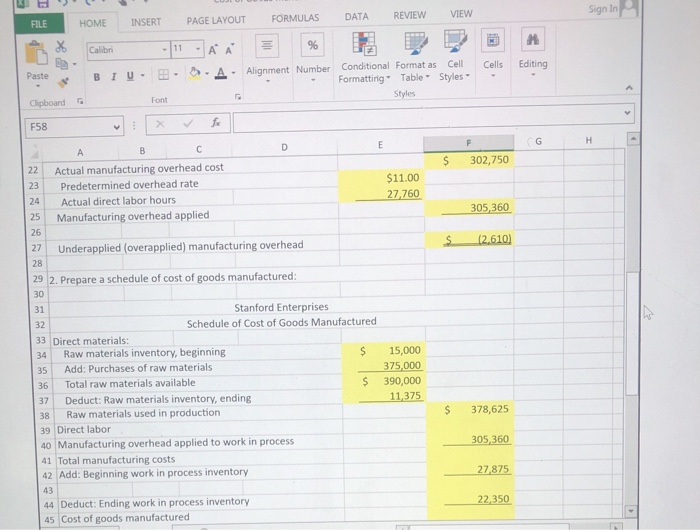Click the vertical scrollbar down arrow

[x=631, y=510]
